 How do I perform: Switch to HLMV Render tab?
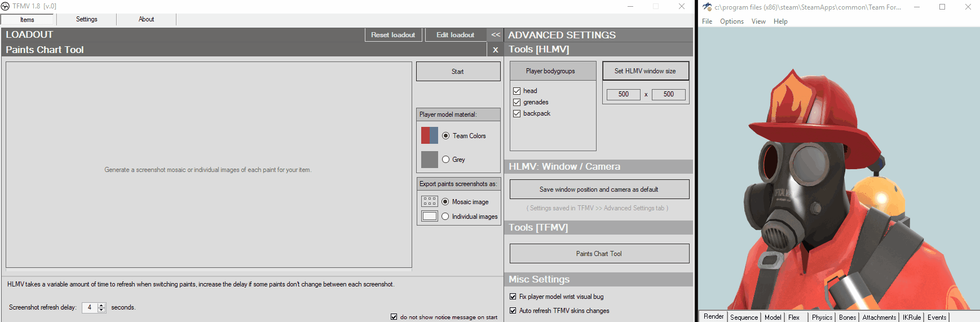click(x=713, y=316)
